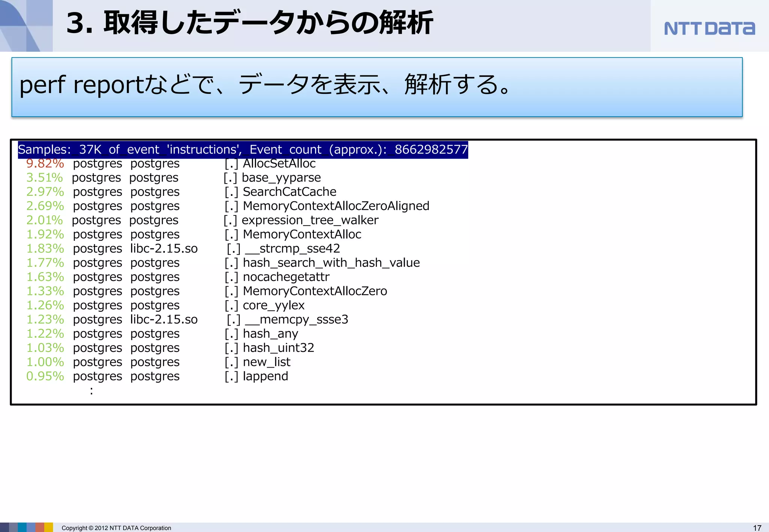This screenshot has height=532, width=769.
Task: Select the expression_tree_walker symbol
Action: coord(310,221)
